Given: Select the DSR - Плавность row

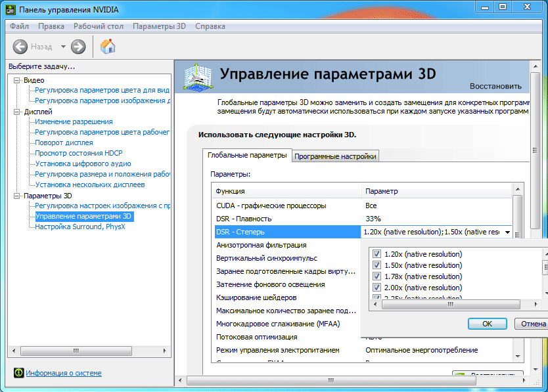Looking at the screenshot, I should pos(363,219).
